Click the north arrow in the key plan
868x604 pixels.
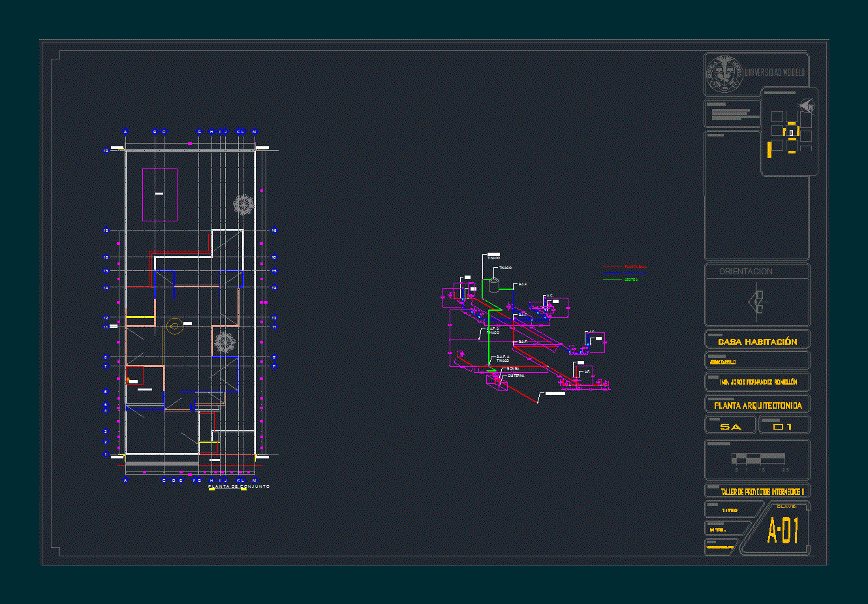click(807, 106)
